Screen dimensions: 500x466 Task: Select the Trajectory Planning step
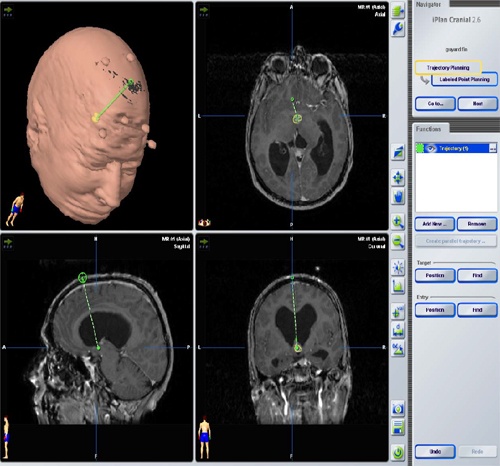click(x=448, y=68)
